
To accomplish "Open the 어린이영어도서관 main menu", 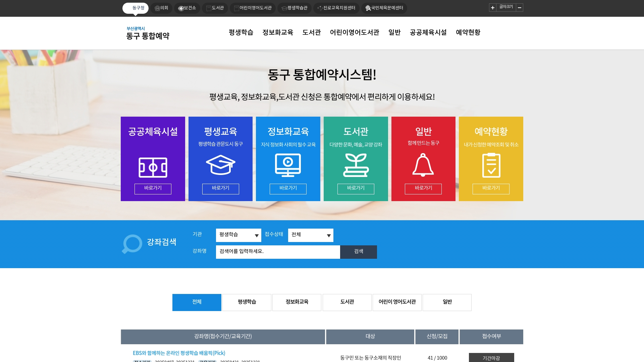I will 355,33.
